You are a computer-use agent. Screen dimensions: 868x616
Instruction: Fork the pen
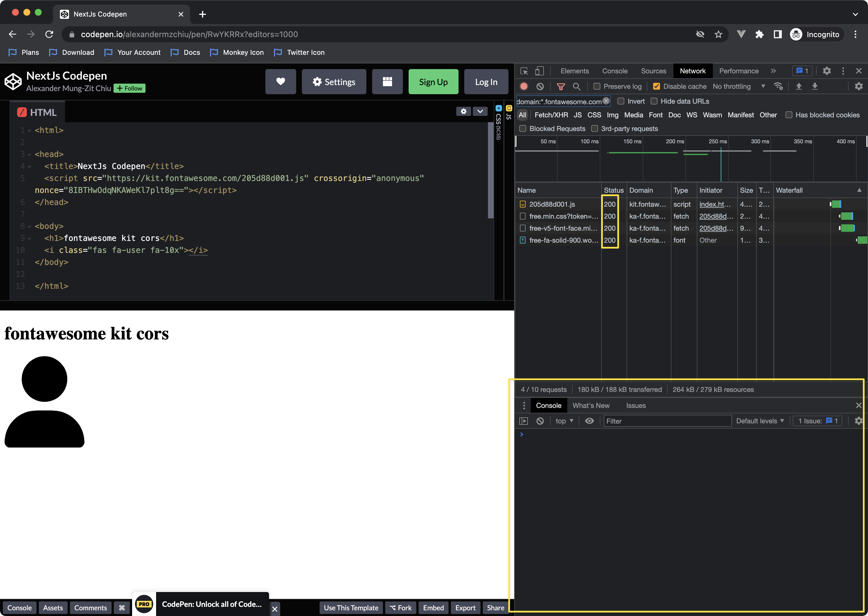point(400,608)
